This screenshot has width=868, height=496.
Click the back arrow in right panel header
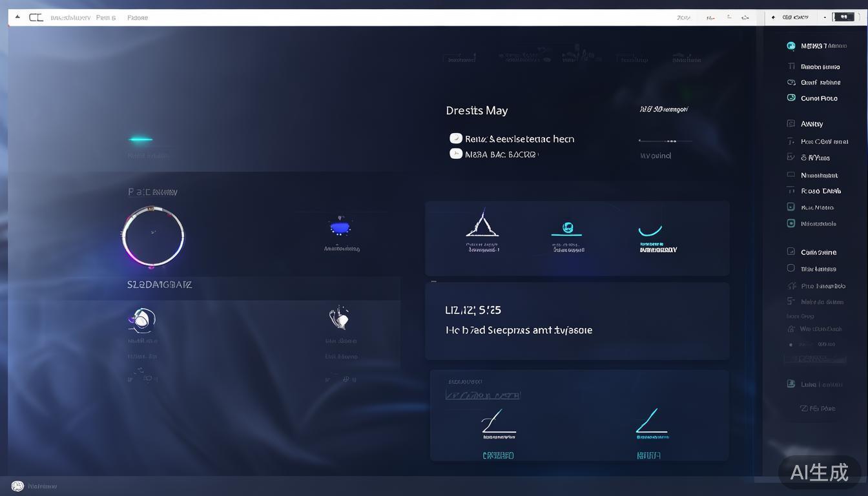click(774, 17)
